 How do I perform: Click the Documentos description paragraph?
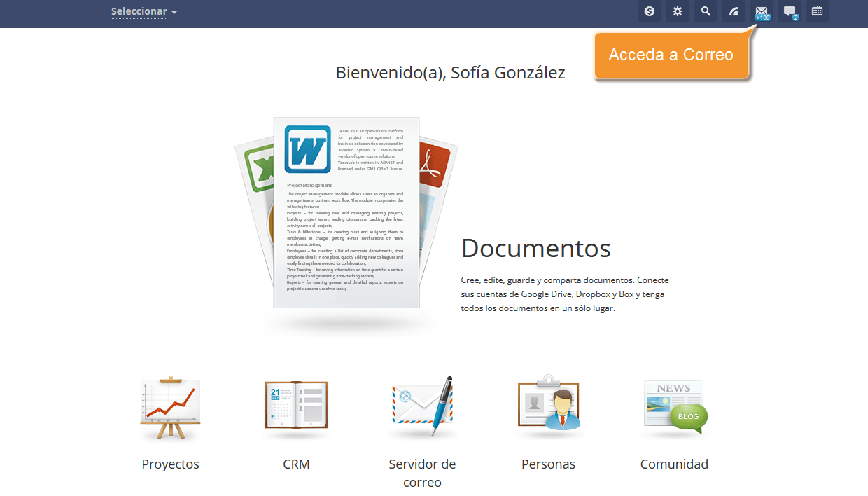(x=565, y=294)
